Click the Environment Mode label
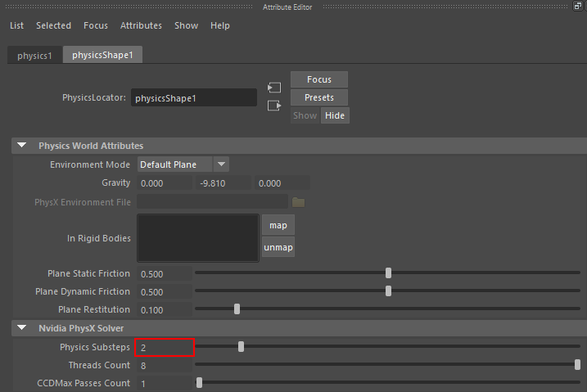 click(x=90, y=164)
